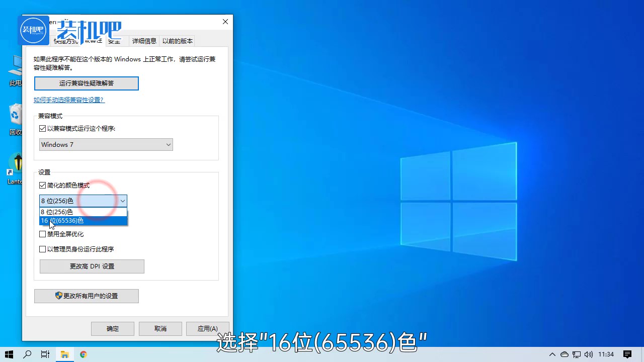This screenshot has height=362, width=644.
Task: Open the 回收站 recycle bin
Action: point(15,118)
